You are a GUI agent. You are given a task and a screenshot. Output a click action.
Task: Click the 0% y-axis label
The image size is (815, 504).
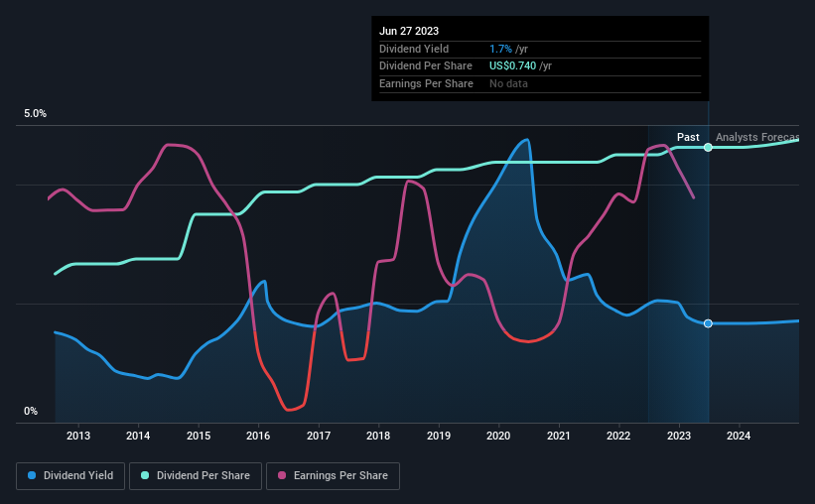[x=31, y=411]
